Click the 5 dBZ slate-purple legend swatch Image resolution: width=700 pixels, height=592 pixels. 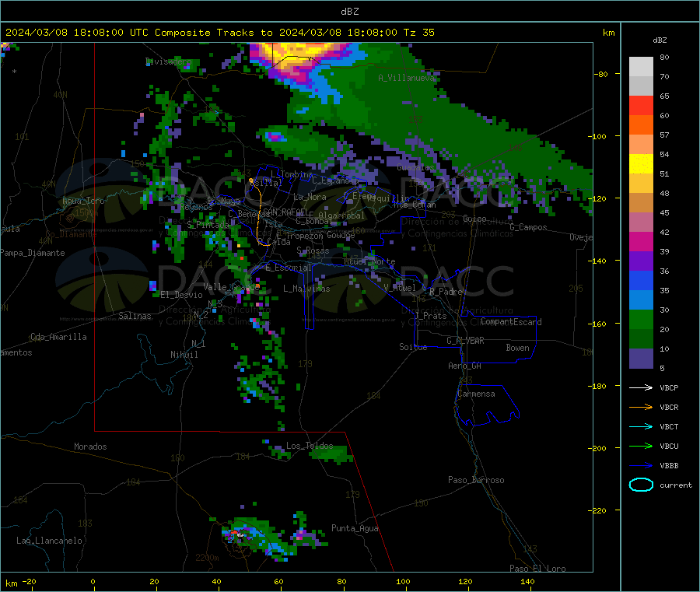(x=641, y=359)
